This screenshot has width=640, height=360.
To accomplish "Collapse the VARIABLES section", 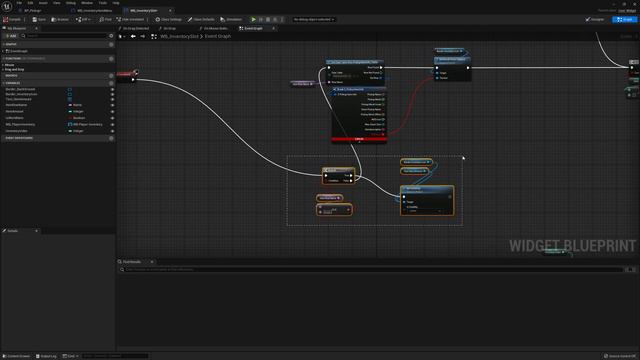I will click(x=3, y=83).
